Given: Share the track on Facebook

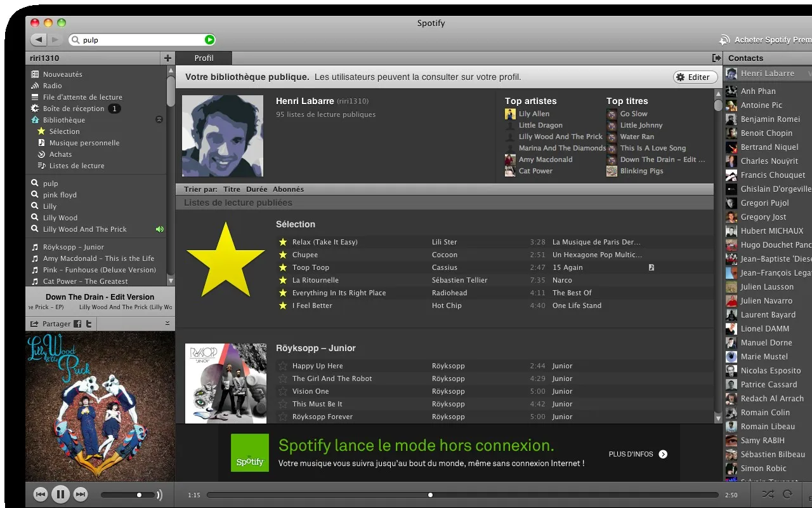Looking at the screenshot, I should [x=77, y=324].
